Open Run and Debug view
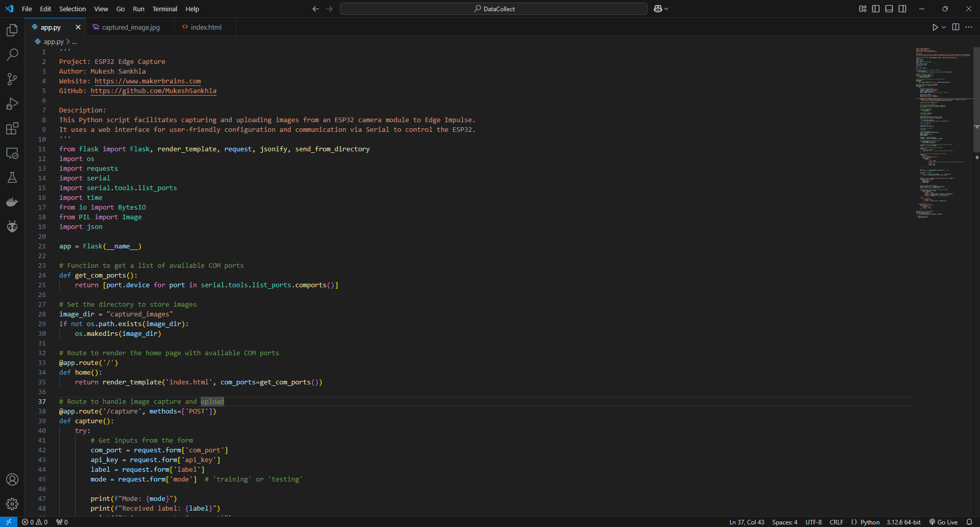980x527 pixels. pos(12,104)
